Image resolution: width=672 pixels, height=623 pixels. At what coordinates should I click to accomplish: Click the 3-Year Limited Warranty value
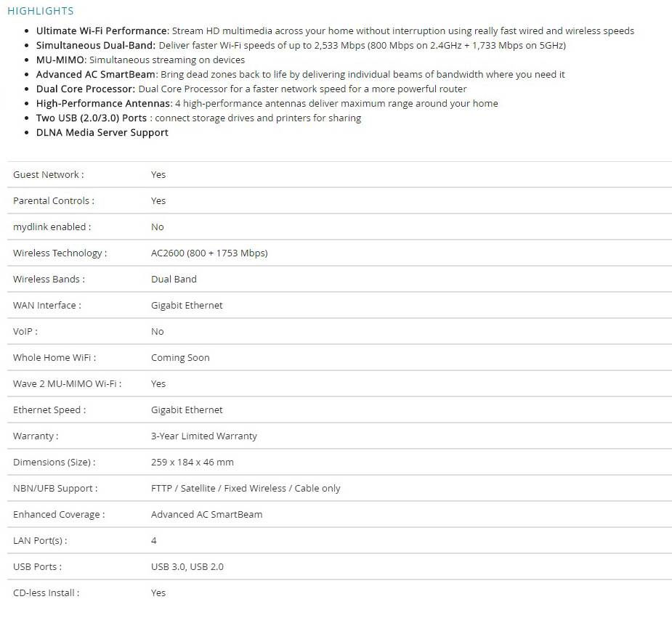pos(204,436)
